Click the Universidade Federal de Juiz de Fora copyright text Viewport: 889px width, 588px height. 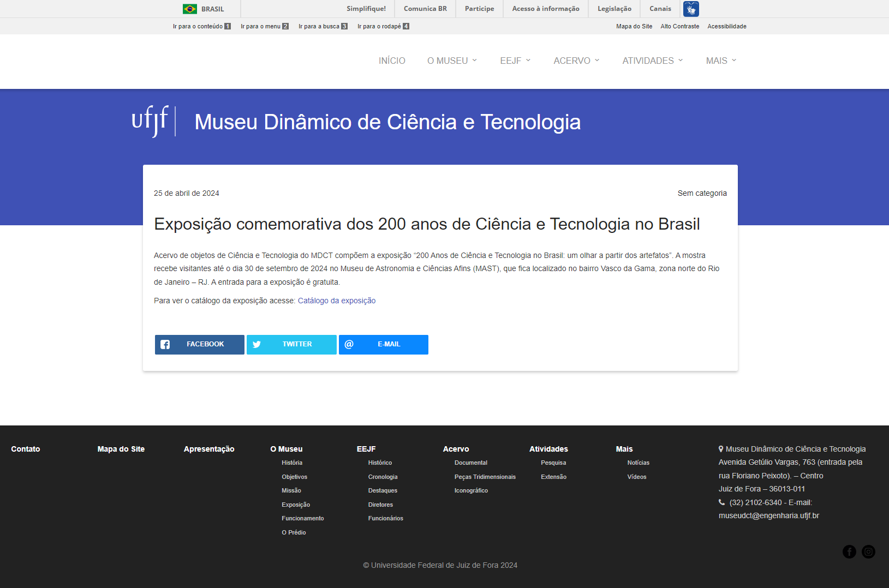pyautogui.click(x=440, y=565)
